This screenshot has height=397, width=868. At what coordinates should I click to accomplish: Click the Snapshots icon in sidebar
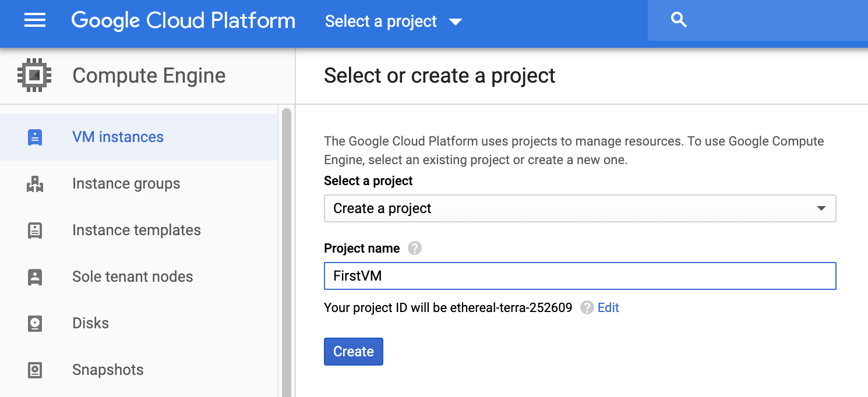coord(35,370)
